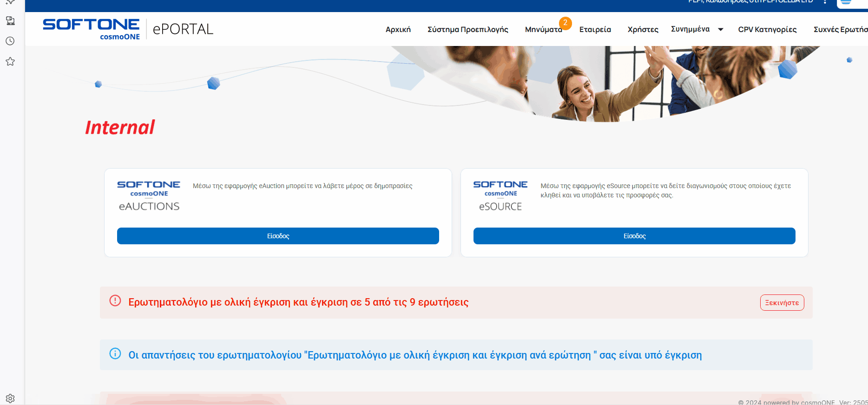The width and height of the screenshot is (868, 405).
Task: Click the Είσοδος button in the eSource card
Action: coord(634,236)
